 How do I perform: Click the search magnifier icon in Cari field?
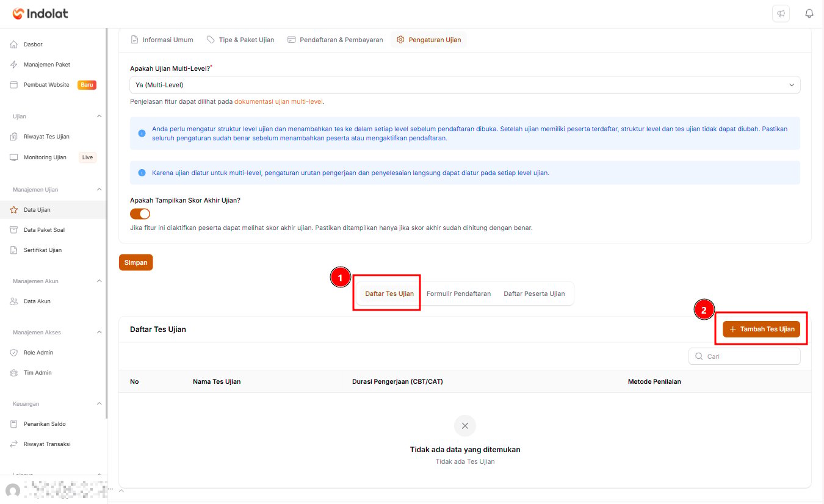coord(699,356)
